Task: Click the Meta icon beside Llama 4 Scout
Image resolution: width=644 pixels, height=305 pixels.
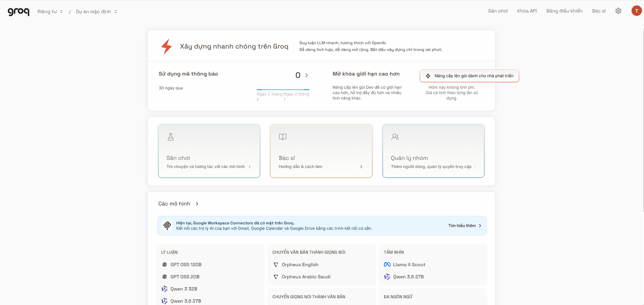Action: (x=387, y=265)
